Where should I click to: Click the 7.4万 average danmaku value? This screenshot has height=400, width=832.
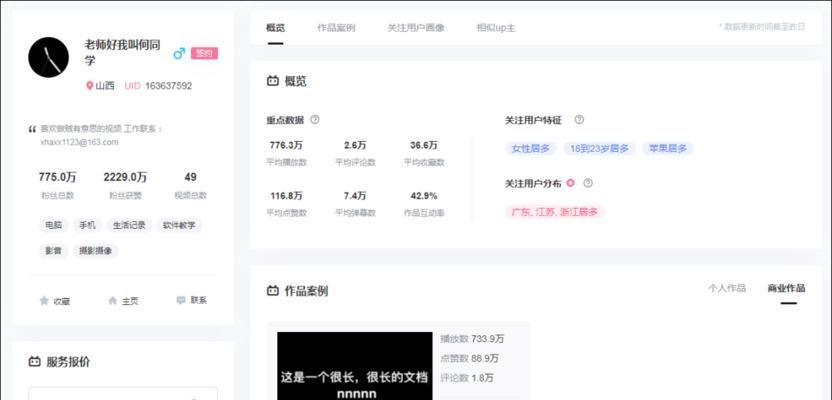point(355,196)
